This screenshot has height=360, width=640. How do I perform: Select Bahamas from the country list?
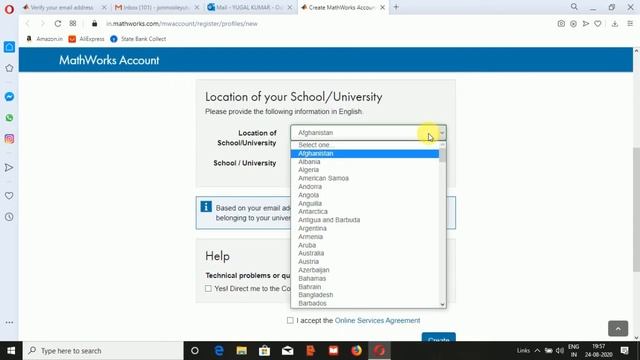(x=364, y=278)
